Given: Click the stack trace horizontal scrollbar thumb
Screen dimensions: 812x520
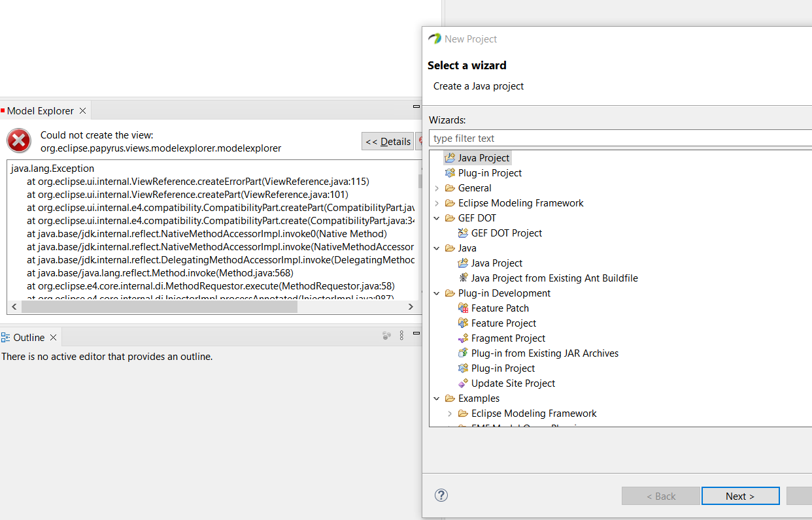Looking at the screenshot, I should point(160,307).
